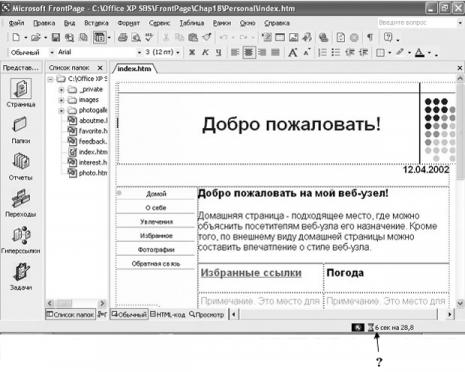The image size is (465, 372).
Task: Click the Help question mark icon
Action: [x=388, y=37]
